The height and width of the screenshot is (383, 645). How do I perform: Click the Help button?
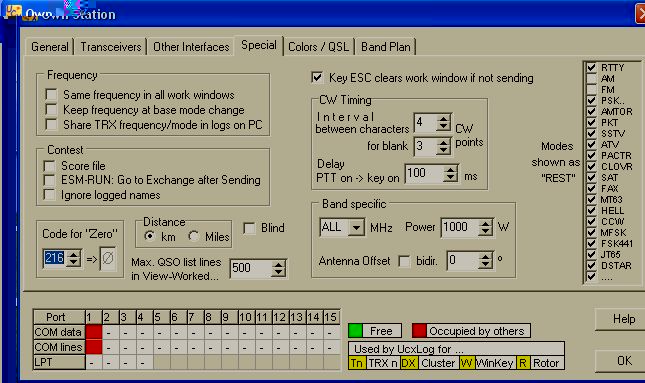click(x=621, y=319)
